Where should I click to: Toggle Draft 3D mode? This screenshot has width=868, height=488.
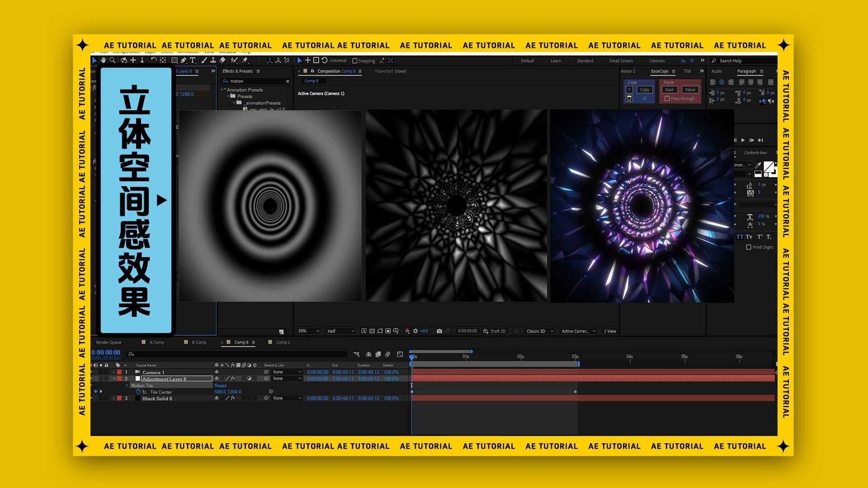(494, 331)
